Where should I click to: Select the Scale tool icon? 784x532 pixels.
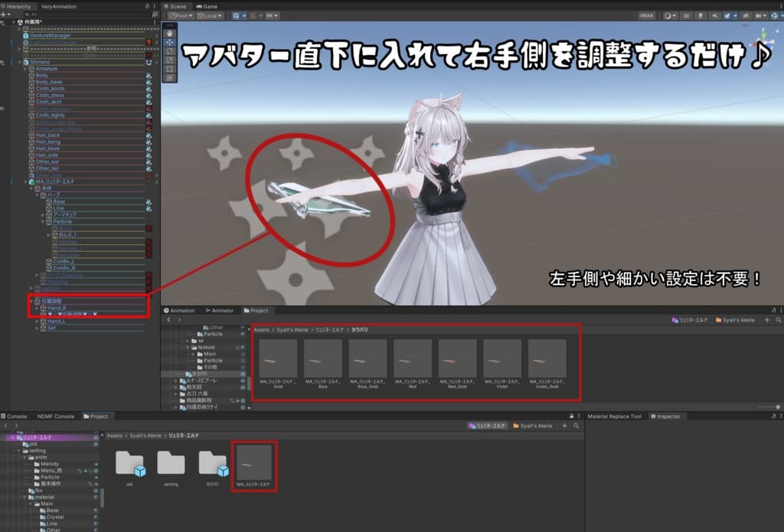click(x=170, y=59)
